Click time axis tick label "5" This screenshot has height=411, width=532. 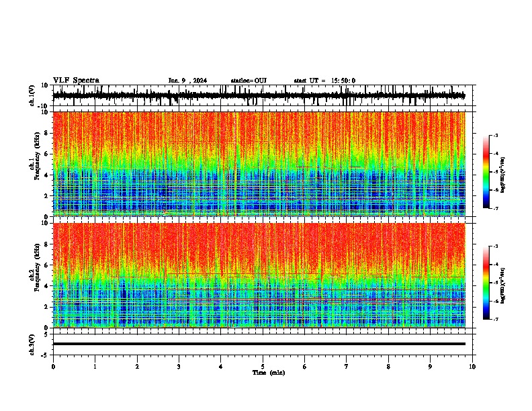click(x=263, y=367)
